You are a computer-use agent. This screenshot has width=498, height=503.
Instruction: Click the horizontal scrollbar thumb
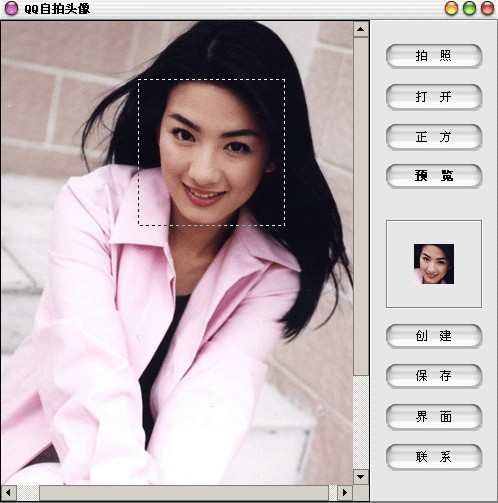184,493
